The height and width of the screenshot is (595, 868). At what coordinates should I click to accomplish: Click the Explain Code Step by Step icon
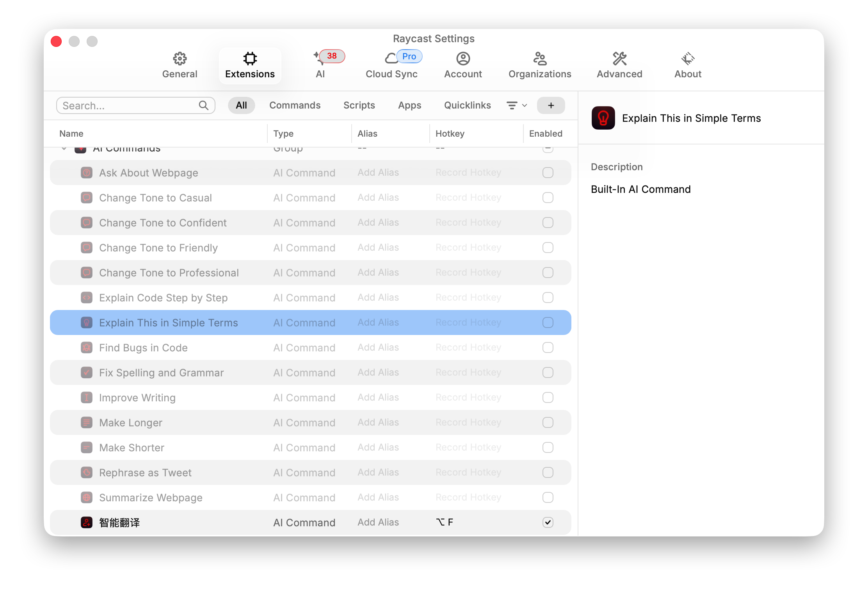87,297
